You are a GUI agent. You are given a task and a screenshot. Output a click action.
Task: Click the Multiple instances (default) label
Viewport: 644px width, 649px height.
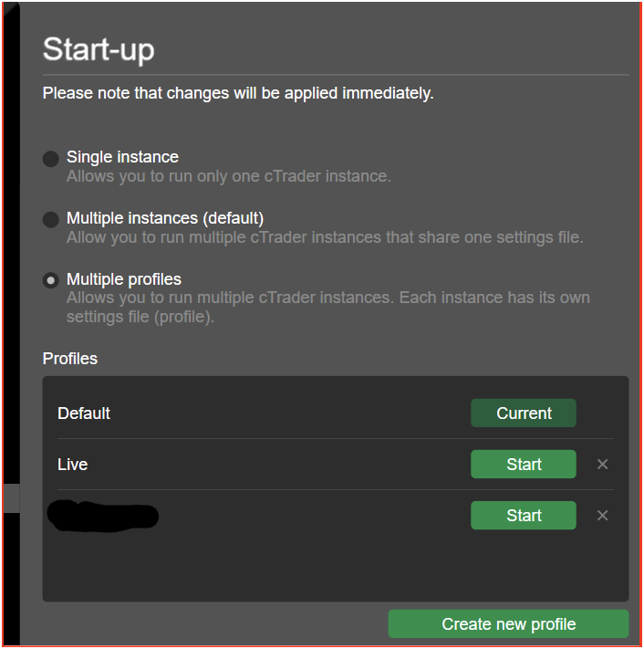pyautogui.click(x=165, y=218)
